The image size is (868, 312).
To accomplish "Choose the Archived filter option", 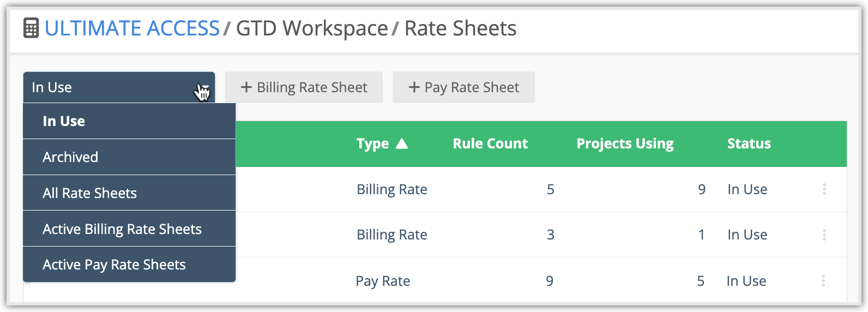I will pyautogui.click(x=70, y=157).
